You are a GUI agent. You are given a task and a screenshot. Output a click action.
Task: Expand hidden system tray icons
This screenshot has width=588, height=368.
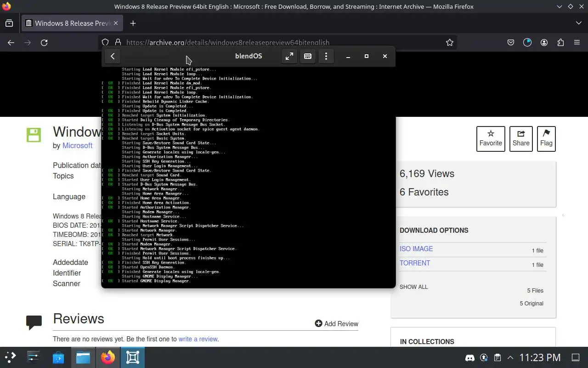coord(510,357)
